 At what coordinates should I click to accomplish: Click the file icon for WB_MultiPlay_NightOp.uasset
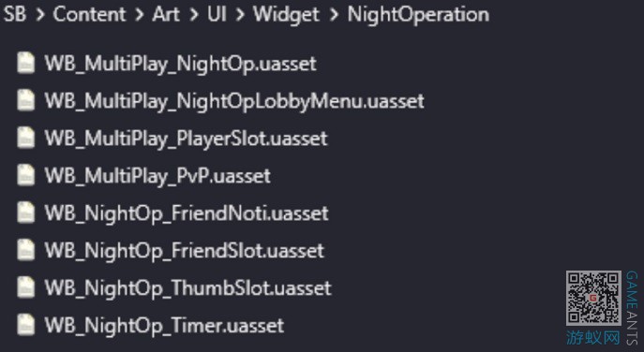click(x=25, y=64)
